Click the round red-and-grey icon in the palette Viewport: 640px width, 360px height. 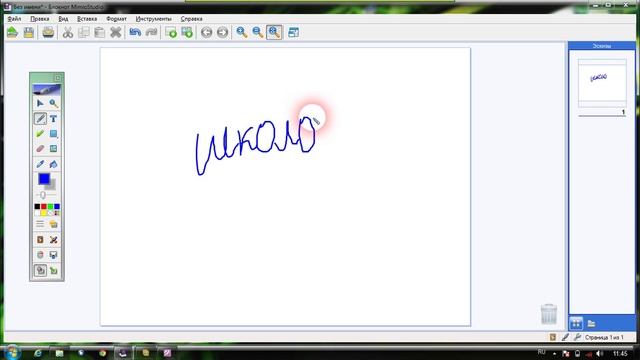coord(40,255)
